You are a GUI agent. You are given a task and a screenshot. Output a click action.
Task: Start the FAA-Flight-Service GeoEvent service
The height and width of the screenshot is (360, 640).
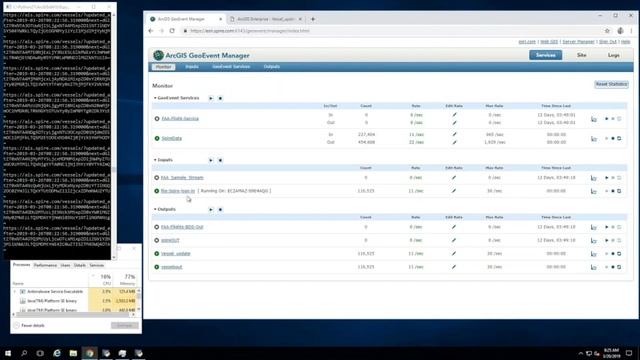coord(607,119)
